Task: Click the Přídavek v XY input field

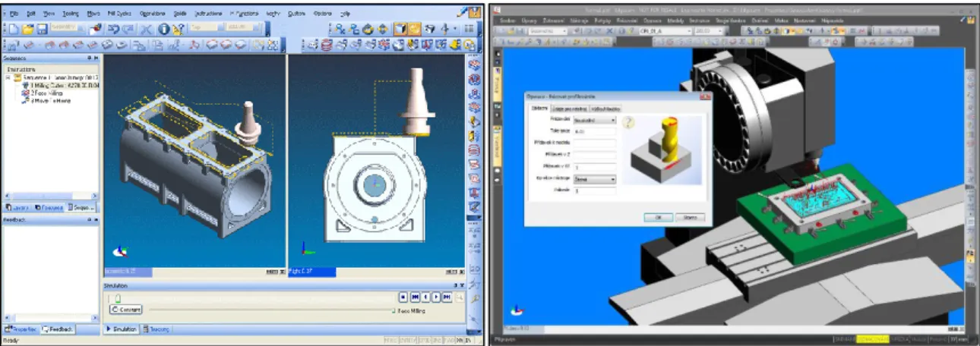Action: (x=595, y=167)
